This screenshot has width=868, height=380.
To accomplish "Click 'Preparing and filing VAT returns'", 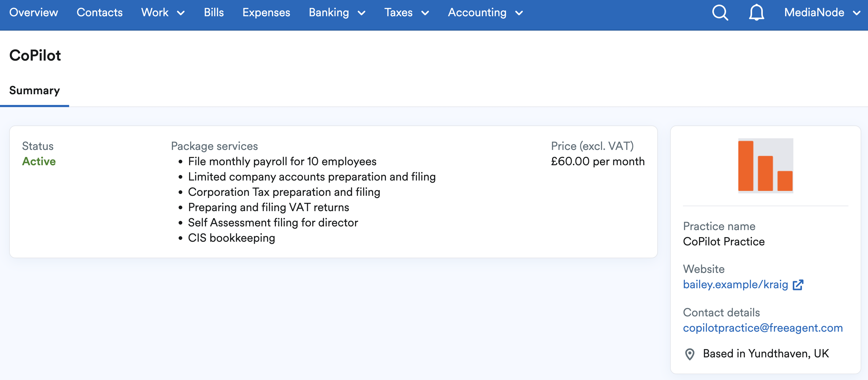I will coord(269,207).
